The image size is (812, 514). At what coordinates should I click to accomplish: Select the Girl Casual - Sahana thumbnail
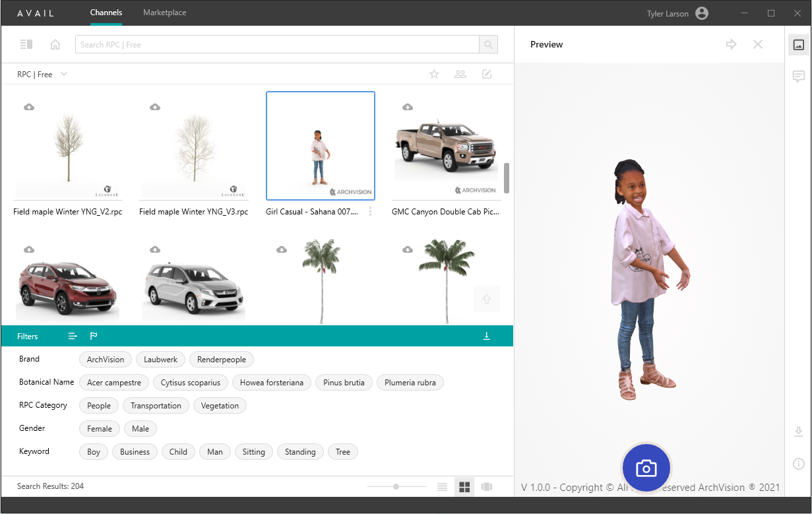(x=321, y=146)
